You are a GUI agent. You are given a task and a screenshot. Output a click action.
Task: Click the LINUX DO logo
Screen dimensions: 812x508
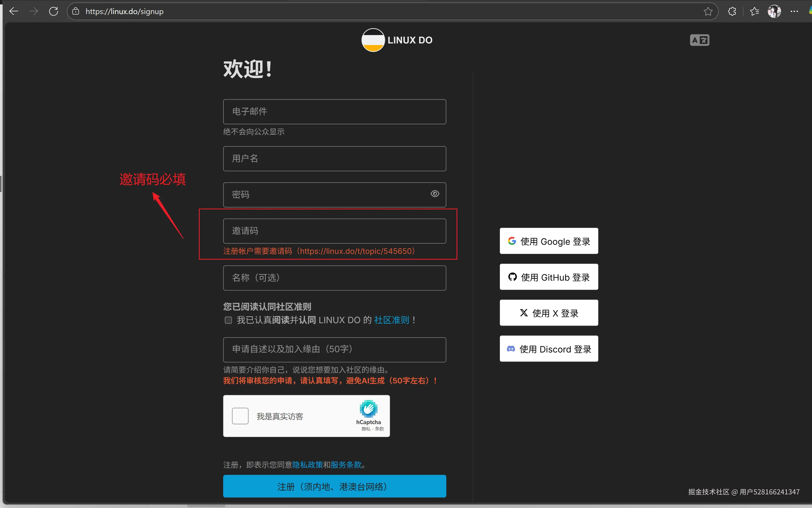pos(397,40)
